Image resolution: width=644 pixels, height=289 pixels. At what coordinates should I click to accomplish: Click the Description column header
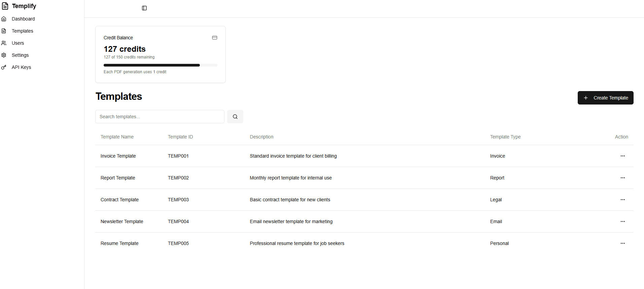tap(261, 137)
